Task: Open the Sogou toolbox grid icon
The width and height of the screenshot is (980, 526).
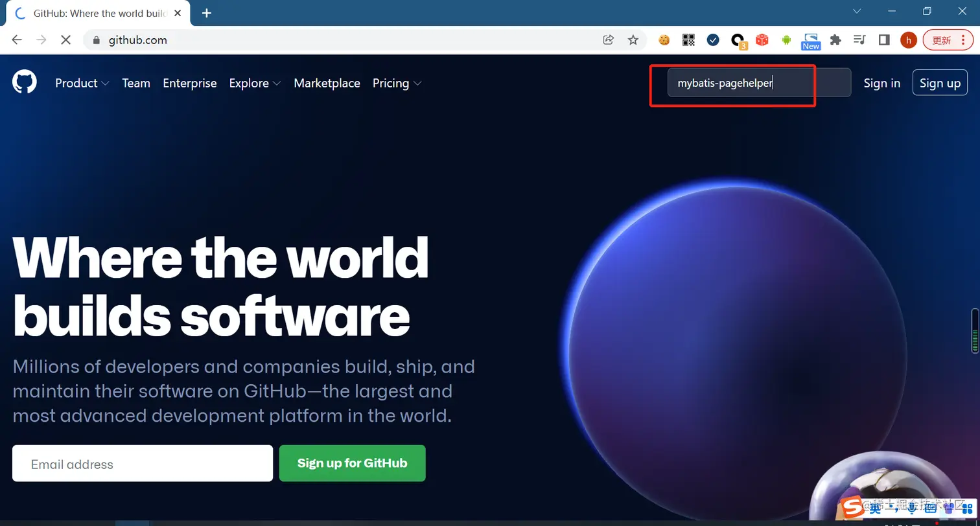Action: [x=966, y=509]
